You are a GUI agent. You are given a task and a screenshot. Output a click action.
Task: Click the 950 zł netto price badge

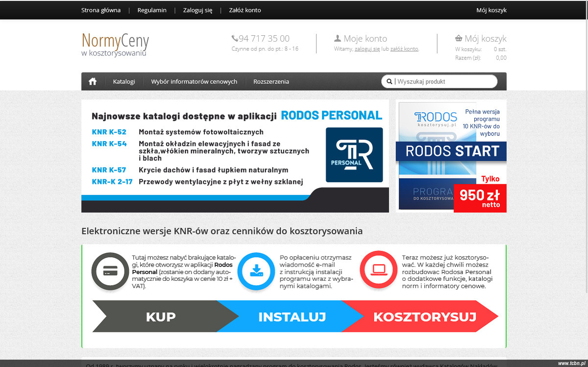click(x=480, y=198)
